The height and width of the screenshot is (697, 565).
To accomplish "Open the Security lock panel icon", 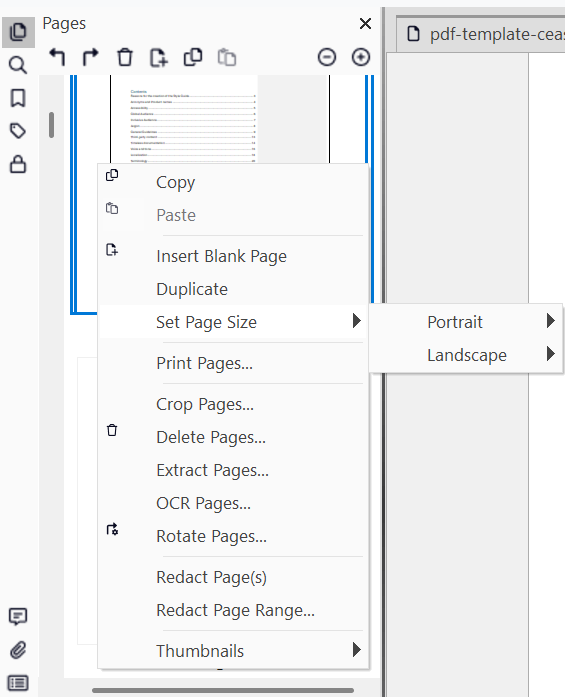I will click(x=18, y=164).
